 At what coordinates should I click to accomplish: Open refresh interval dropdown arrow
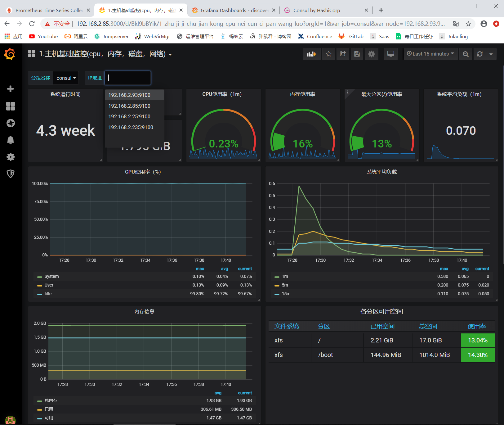coord(491,54)
